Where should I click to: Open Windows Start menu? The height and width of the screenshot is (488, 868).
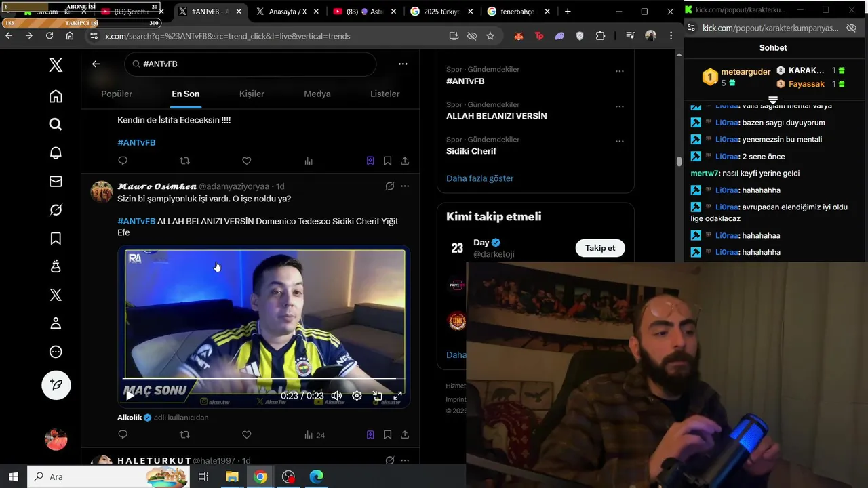click(x=13, y=476)
